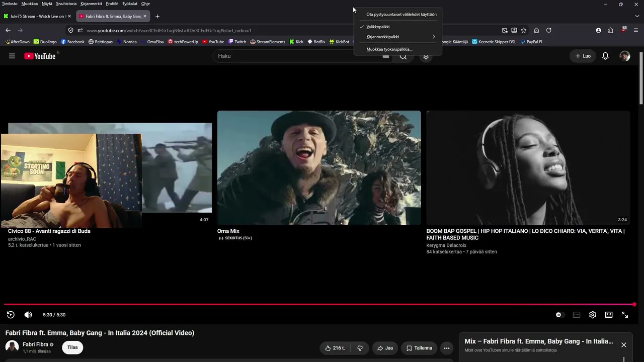Go to the browser home page icon

(x=536, y=30)
